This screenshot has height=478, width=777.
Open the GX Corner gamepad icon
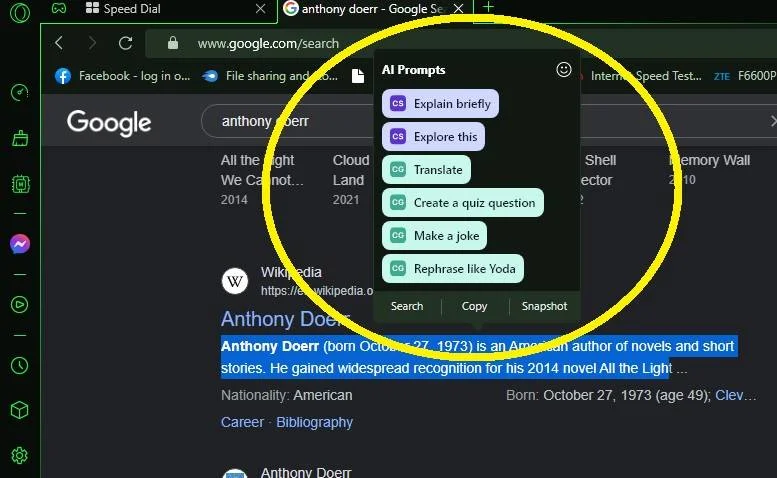tap(58, 8)
